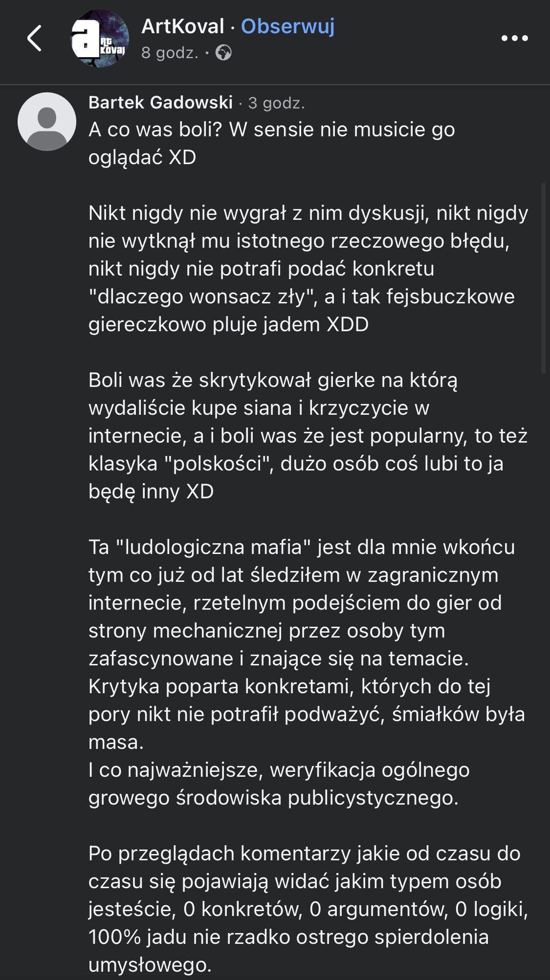Tap the paragraph starting 'A co was boli?'
The height and width of the screenshot is (980, 550).
(x=271, y=144)
